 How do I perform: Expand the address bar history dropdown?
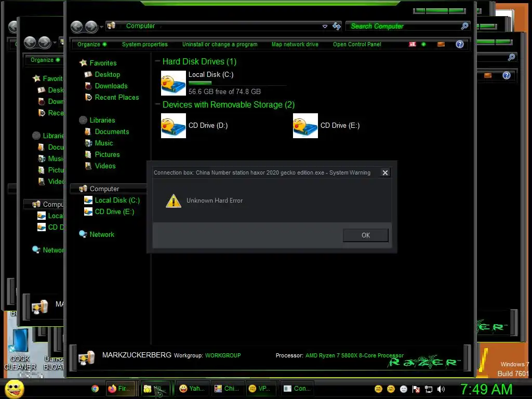(325, 26)
